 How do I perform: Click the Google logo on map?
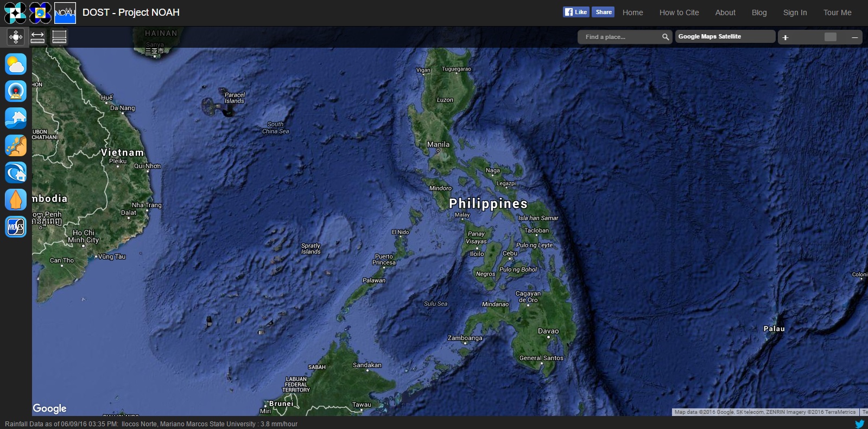tap(49, 408)
